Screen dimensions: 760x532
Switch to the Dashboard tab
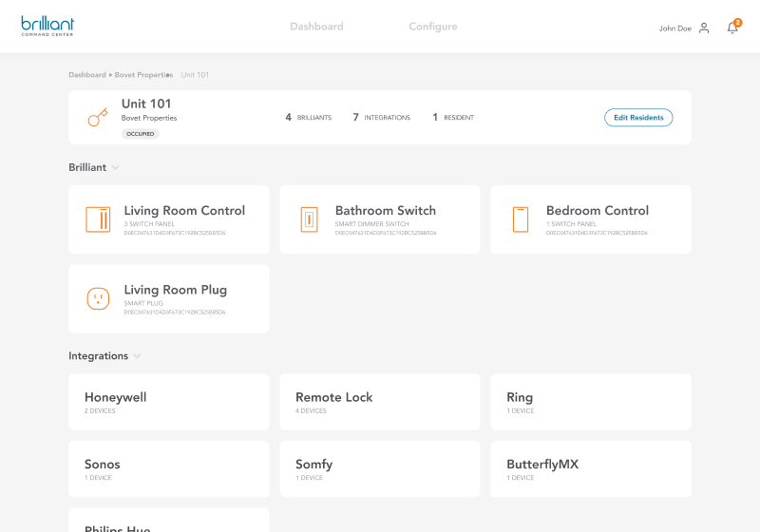tap(316, 27)
